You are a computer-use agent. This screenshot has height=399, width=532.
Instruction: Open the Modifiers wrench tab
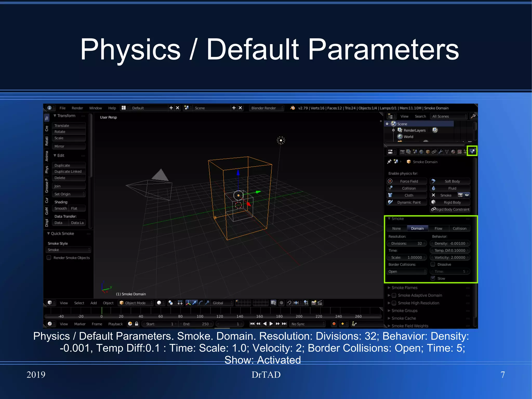point(440,152)
